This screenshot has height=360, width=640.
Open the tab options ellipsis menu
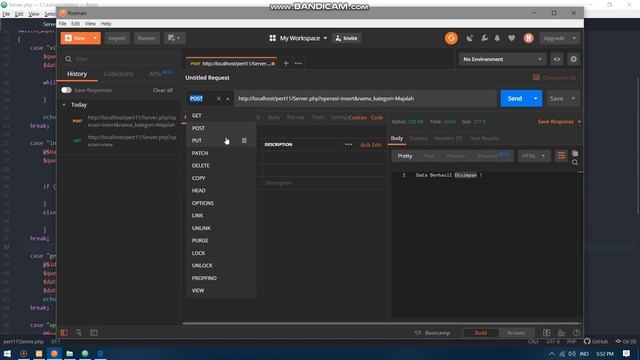pos(298,63)
